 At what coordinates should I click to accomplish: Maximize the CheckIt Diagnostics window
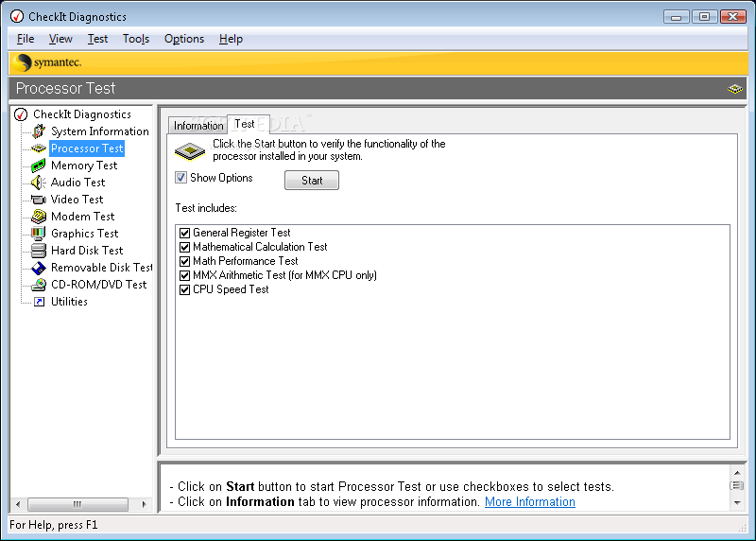click(704, 17)
